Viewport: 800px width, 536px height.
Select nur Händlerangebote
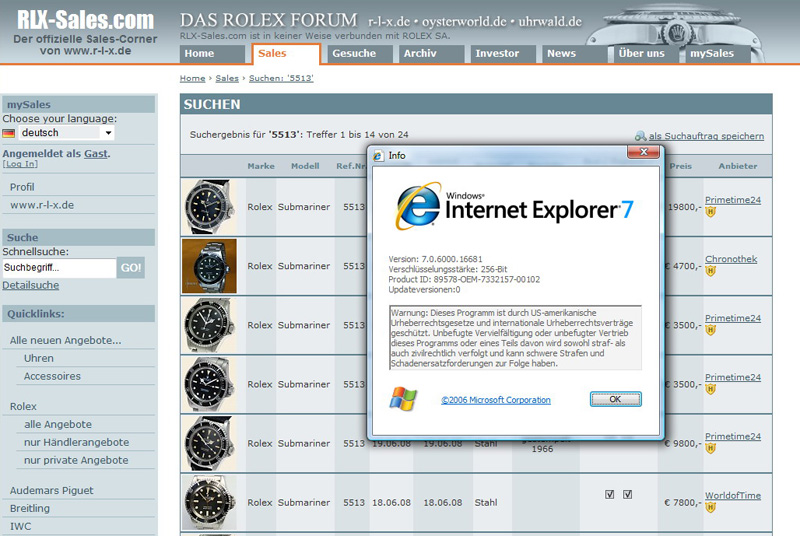tap(77, 442)
